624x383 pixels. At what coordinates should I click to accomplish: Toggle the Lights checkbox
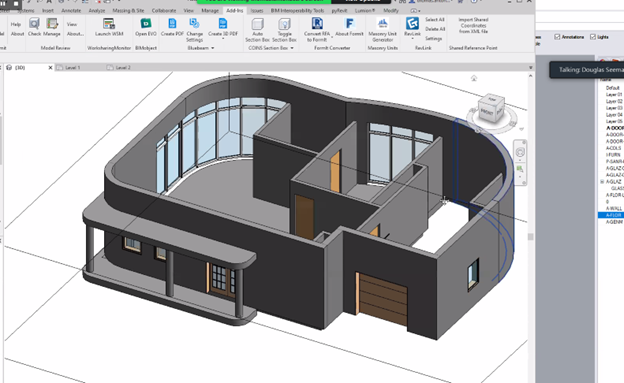point(593,37)
